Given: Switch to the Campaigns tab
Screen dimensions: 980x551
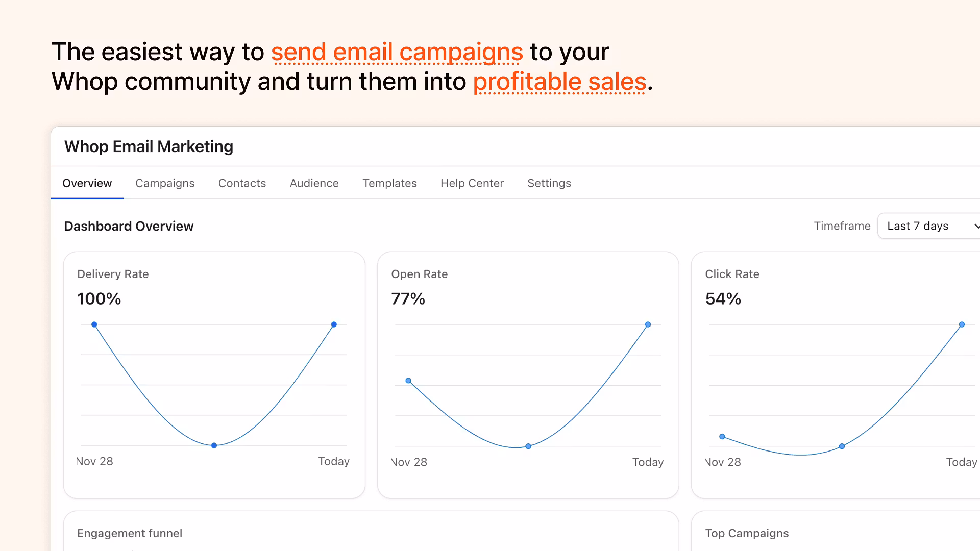Looking at the screenshot, I should pyautogui.click(x=165, y=183).
